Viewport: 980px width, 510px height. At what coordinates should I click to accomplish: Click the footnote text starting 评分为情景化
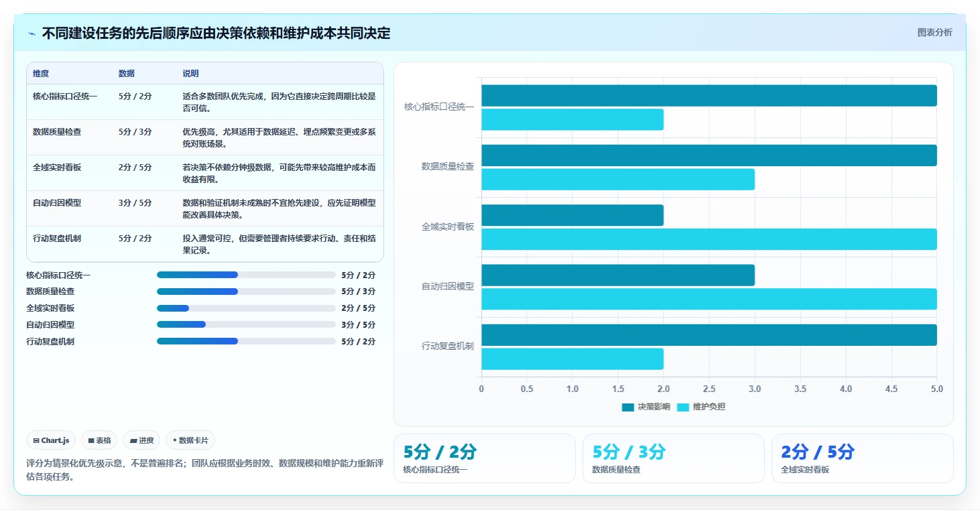[x=204, y=470]
